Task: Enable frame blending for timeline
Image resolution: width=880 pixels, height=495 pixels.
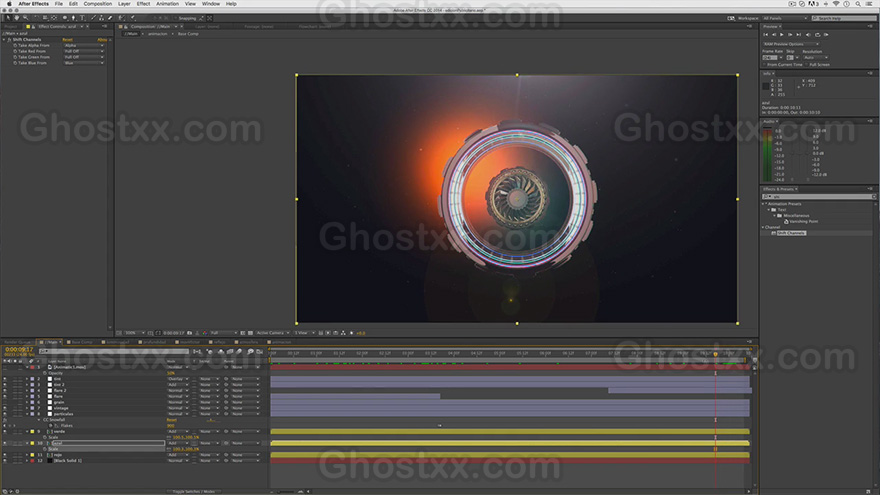Action: tap(230, 352)
